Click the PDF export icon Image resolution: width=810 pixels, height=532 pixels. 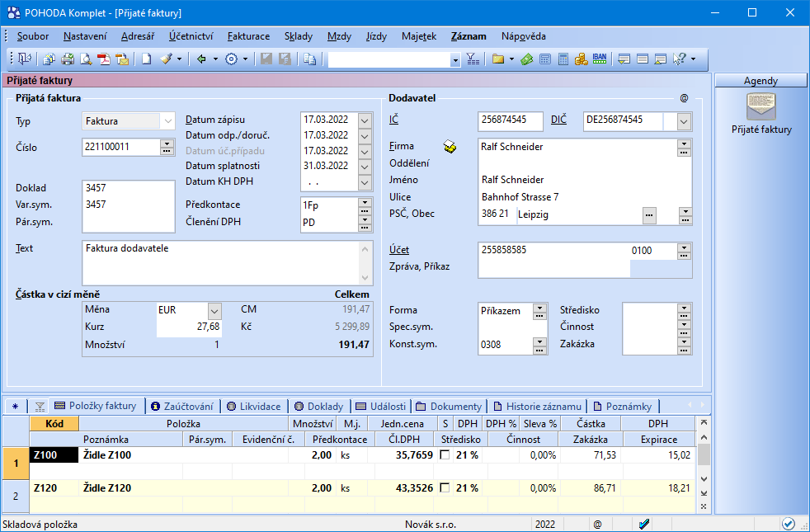(x=105, y=59)
